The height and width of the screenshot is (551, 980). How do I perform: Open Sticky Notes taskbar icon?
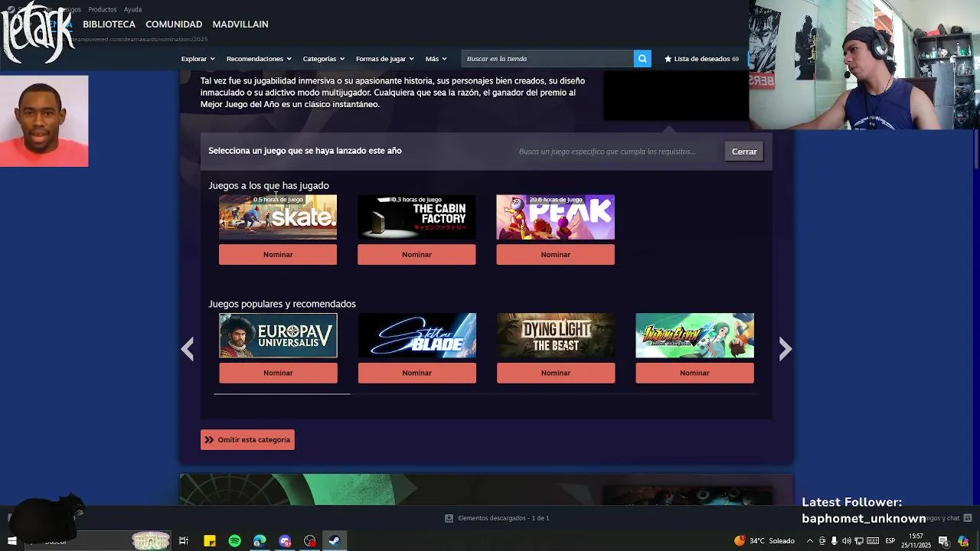209,541
